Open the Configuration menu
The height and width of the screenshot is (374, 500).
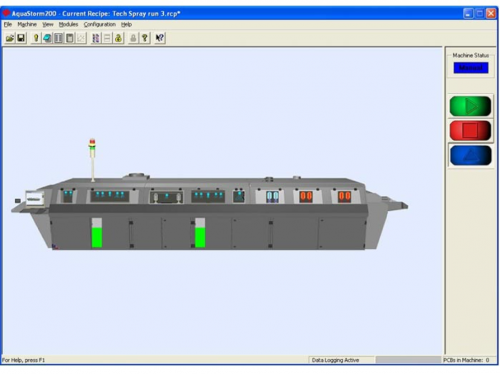(x=100, y=24)
